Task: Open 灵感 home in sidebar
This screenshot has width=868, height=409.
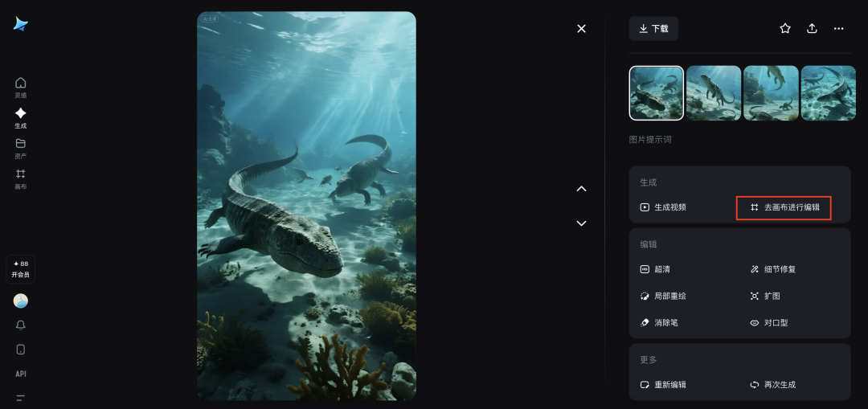Action: click(x=21, y=88)
